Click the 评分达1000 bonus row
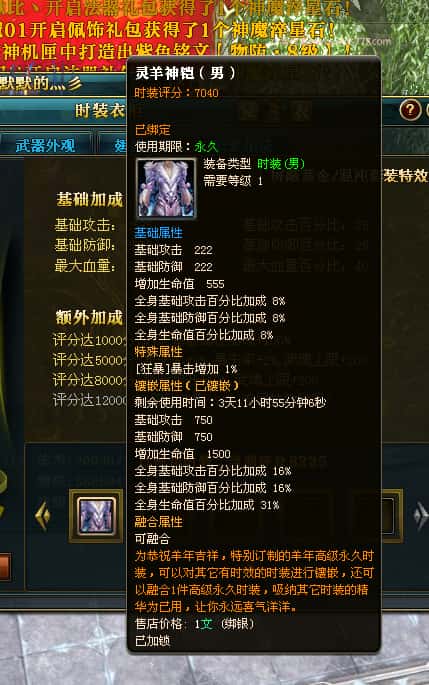The height and width of the screenshot is (685, 429). (x=90, y=340)
